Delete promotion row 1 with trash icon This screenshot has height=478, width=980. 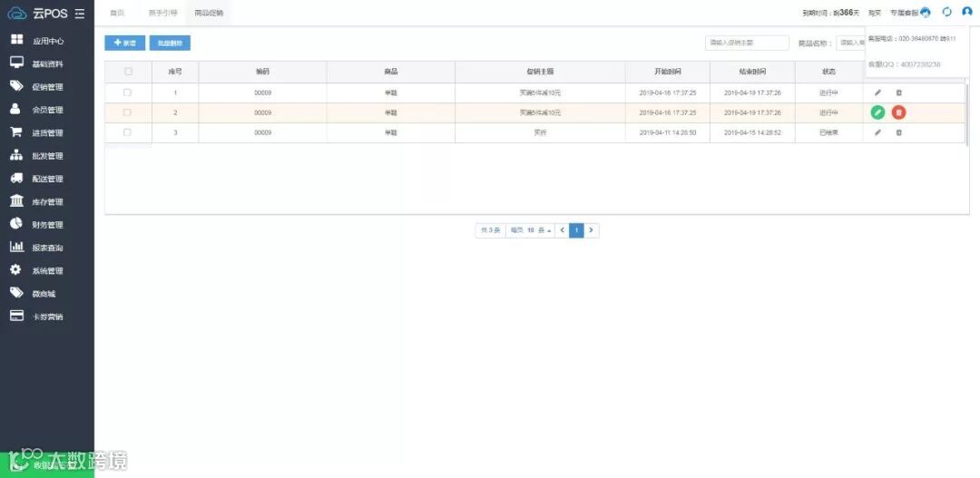point(898,93)
